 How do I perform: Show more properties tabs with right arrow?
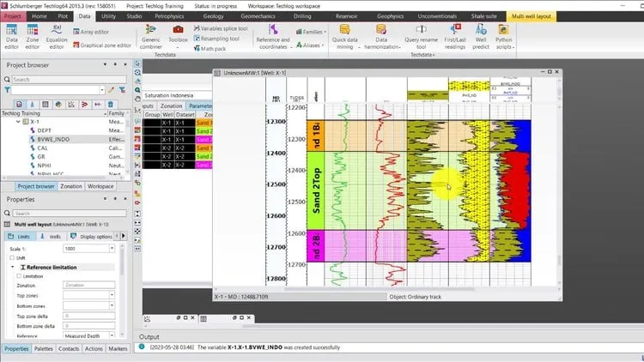pyautogui.click(x=123, y=236)
